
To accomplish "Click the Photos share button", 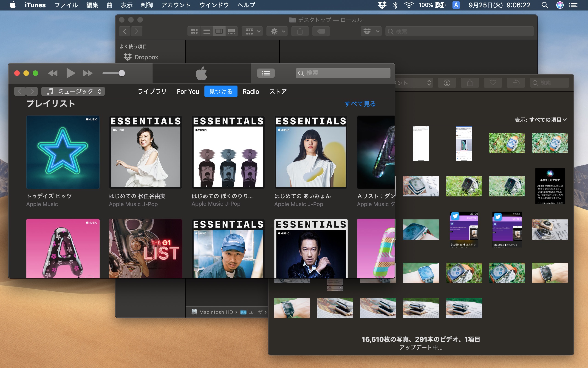I will [470, 83].
